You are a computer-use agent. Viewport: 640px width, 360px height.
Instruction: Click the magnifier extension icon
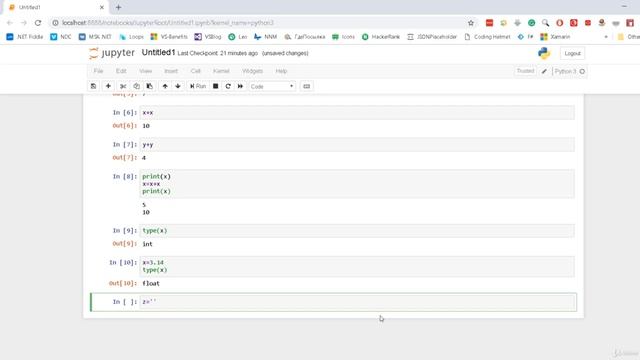[545, 23]
